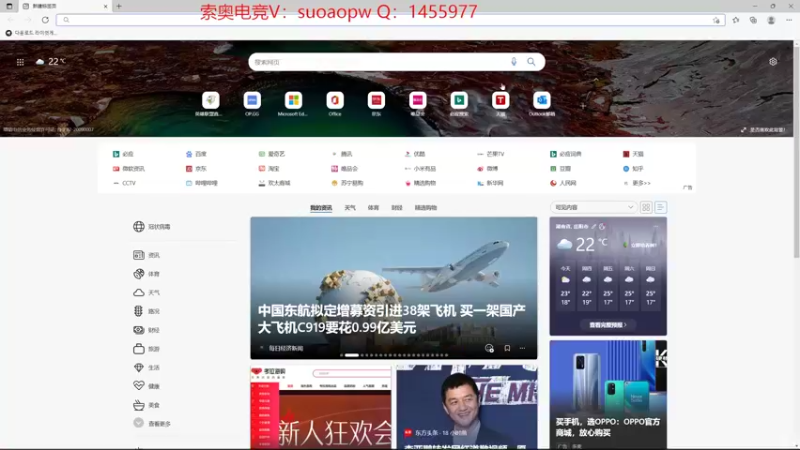800x450 pixels.
Task: Open the 资讯 news sidebar category
Action: pos(146,255)
